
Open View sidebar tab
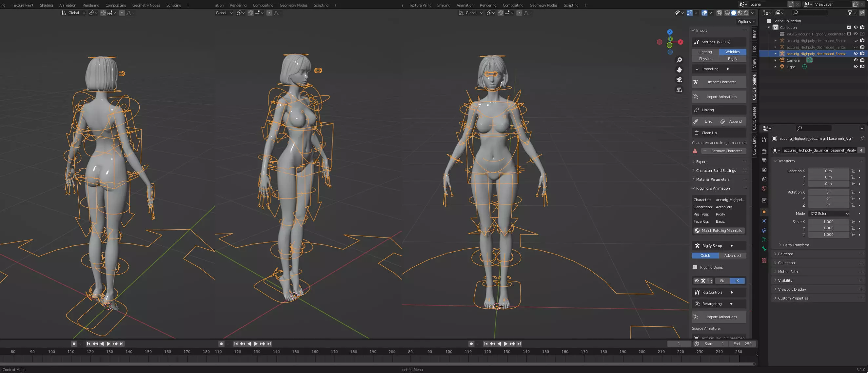pyautogui.click(x=754, y=63)
